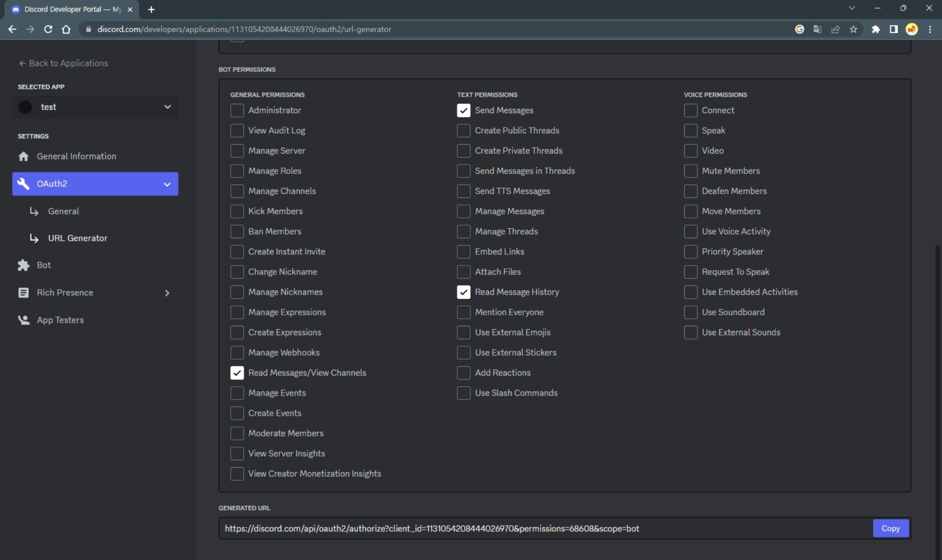
Task: Click the browser back arrow
Action: (12, 29)
